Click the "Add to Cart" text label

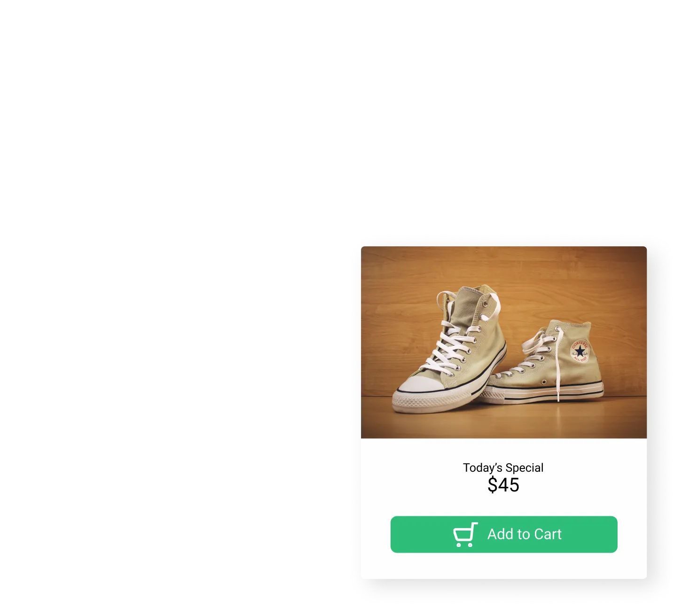pos(525,534)
